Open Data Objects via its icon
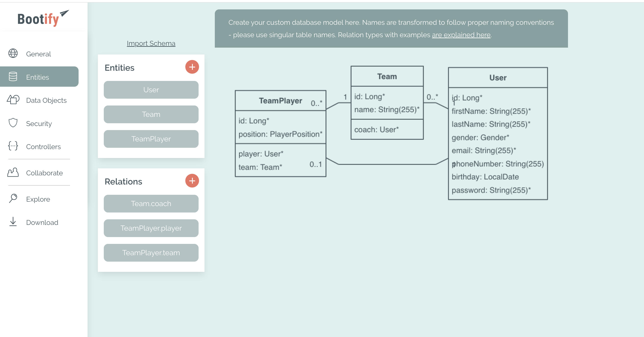Viewport: 644px width, 337px height. [x=13, y=100]
